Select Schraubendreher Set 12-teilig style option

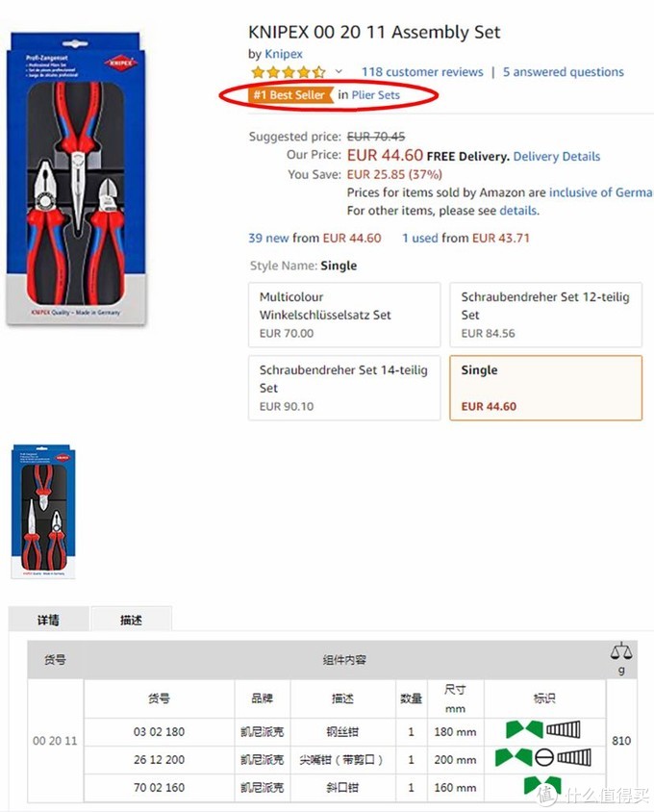click(545, 315)
